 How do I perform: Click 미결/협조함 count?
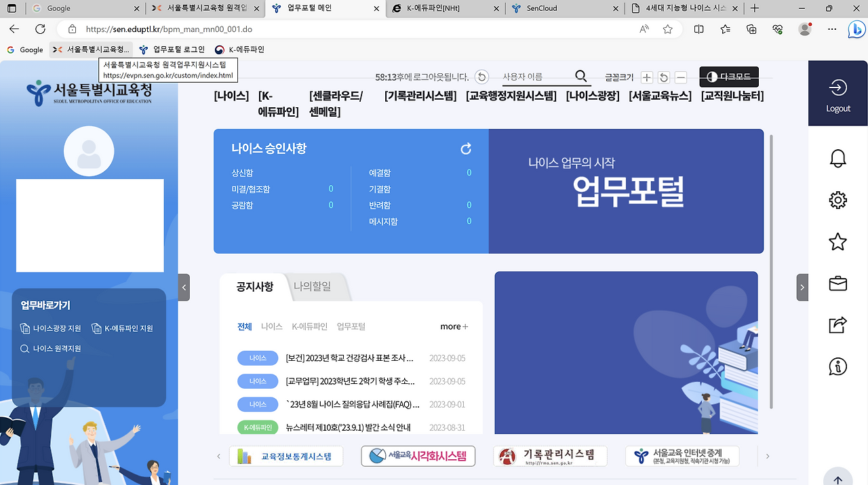coord(331,189)
